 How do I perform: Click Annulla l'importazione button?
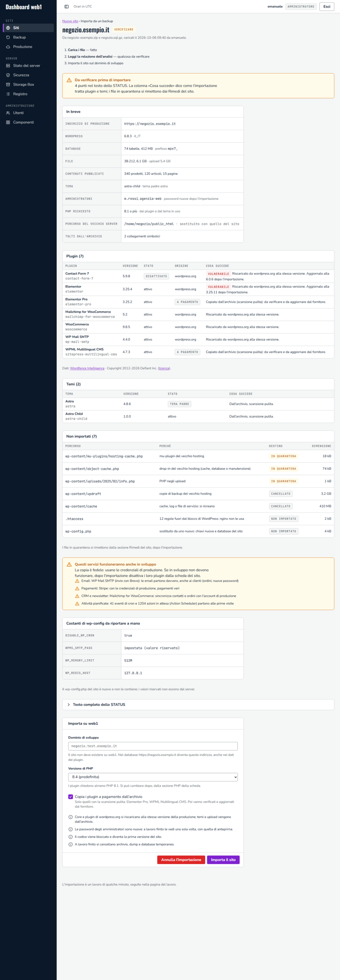click(181, 860)
